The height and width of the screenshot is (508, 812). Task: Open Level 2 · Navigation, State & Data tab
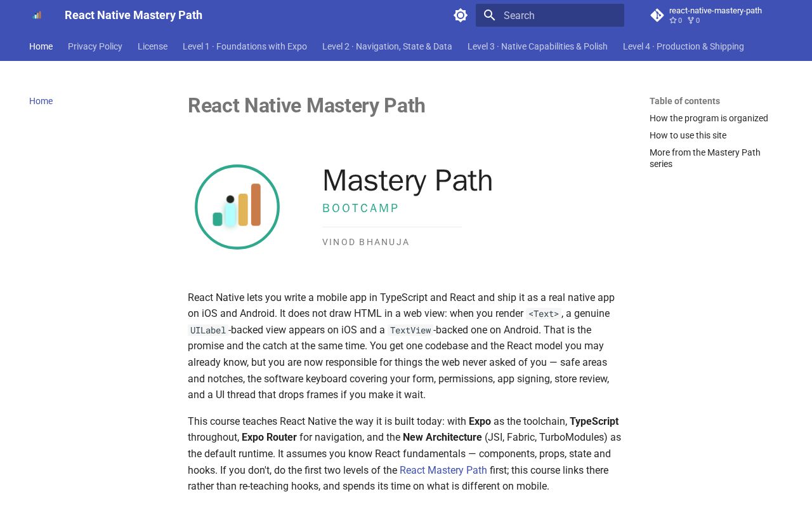[387, 46]
